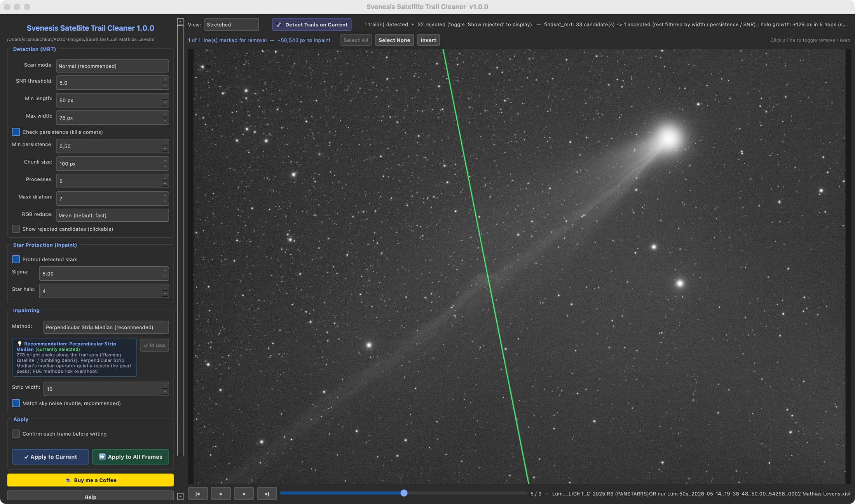Click the '1 of 1 line(s) marked for removal' text

coord(227,40)
